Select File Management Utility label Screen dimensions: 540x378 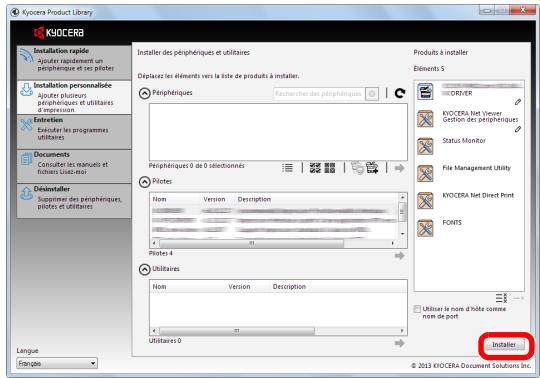click(476, 168)
